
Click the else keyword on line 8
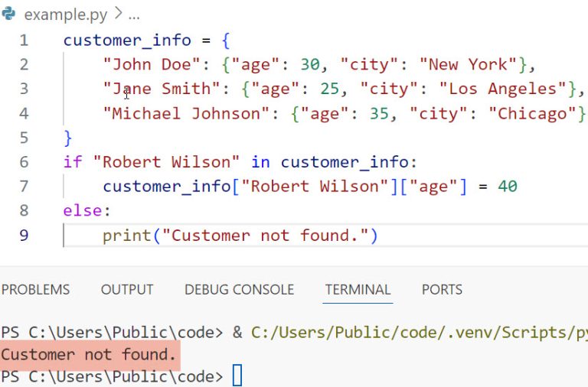tap(83, 210)
